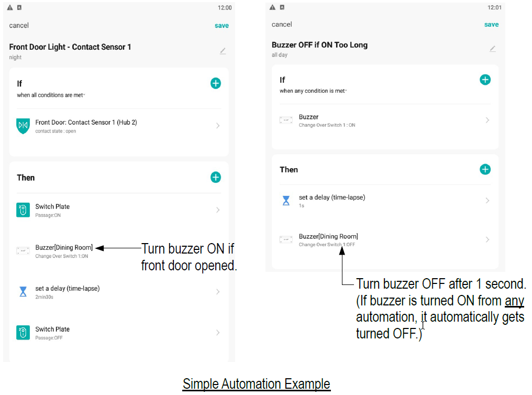Tap the add action plus in right Then section
This screenshot has height=395, width=532.
(x=485, y=169)
